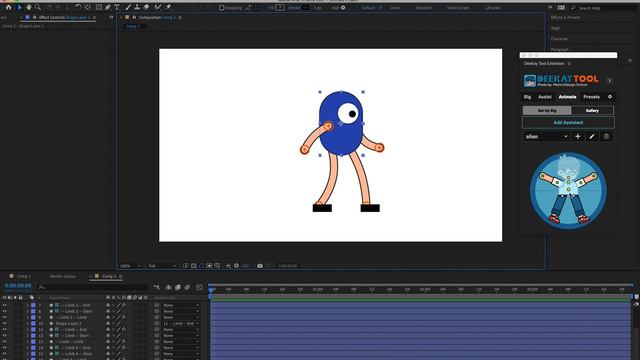Open parent dropdown for Shape Layer 1
640x360 pixels.
pyautogui.click(x=181, y=323)
